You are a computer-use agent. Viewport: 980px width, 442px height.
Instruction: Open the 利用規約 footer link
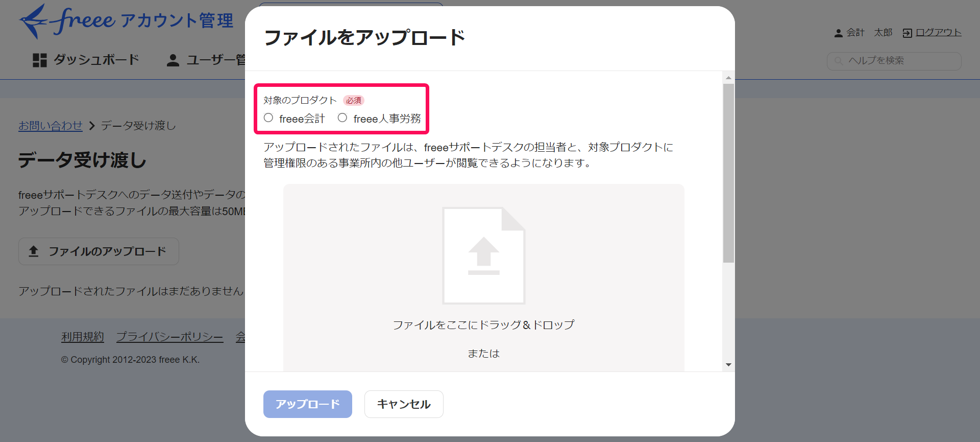(x=83, y=337)
